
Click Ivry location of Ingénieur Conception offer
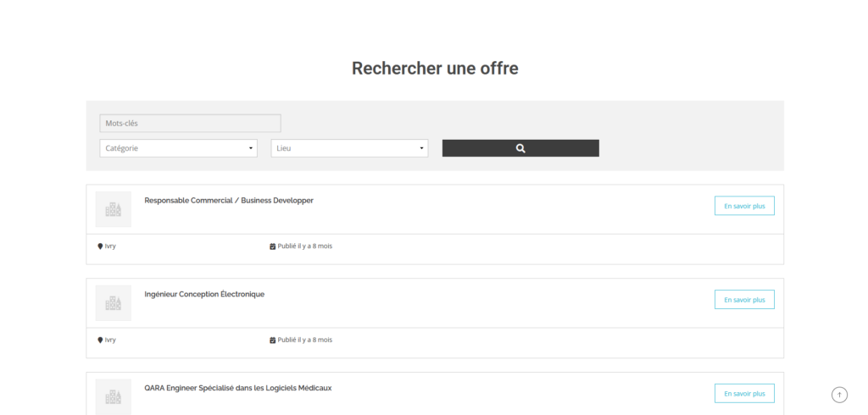(x=110, y=340)
